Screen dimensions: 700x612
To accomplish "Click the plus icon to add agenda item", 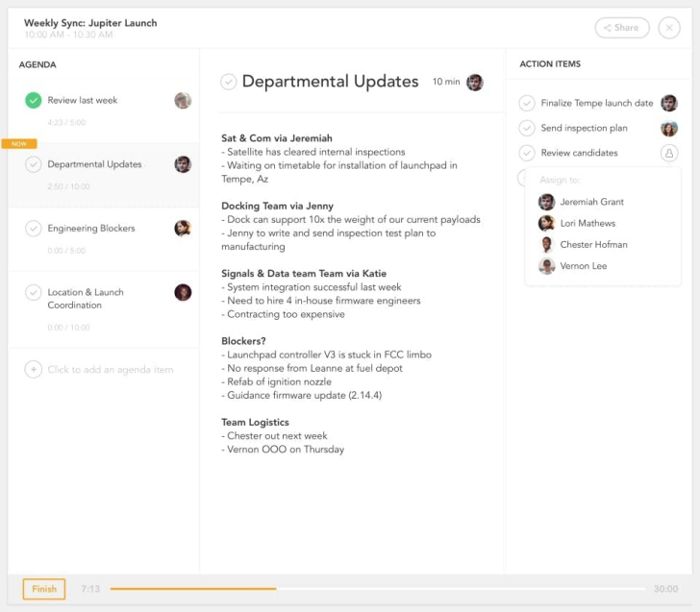I will [x=33, y=369].
